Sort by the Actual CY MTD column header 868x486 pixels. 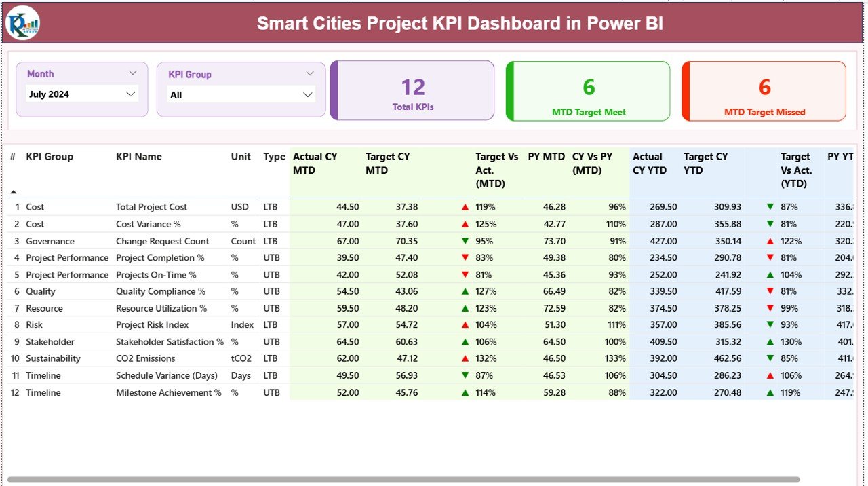pyautogui.click(x=316, y=163)
